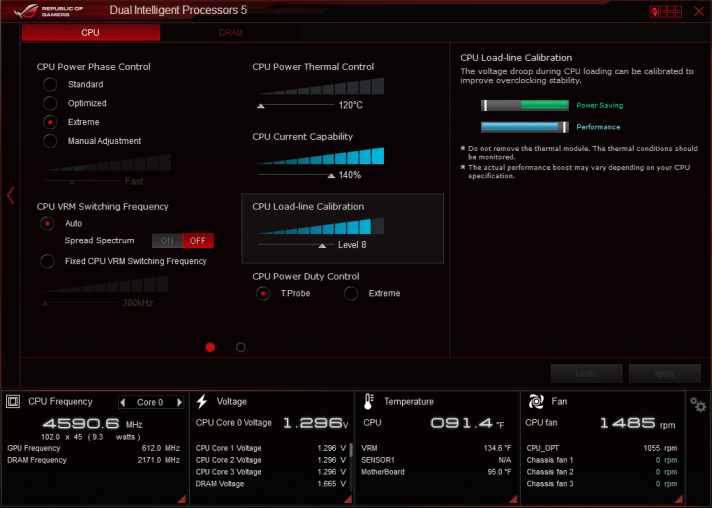Click the CPU_OPT 1055 rpm row
Viewport: 712px width, 508px height.
602,448
